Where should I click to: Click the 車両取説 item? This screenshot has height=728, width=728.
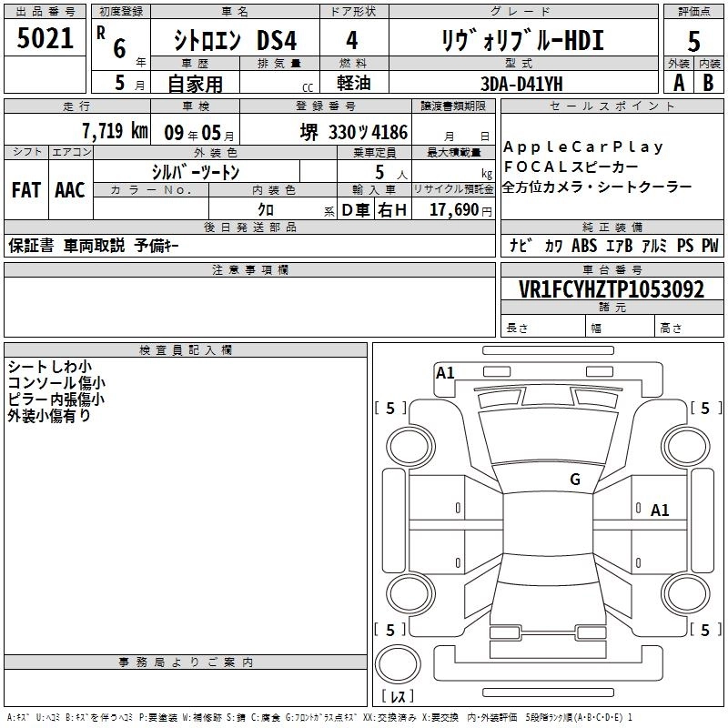[x=95, y=245]
